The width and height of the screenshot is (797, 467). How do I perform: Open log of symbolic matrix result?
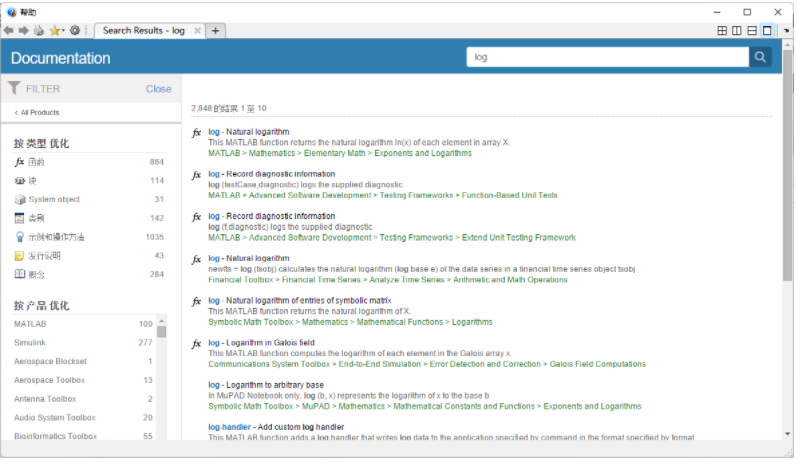click(300, 301)
